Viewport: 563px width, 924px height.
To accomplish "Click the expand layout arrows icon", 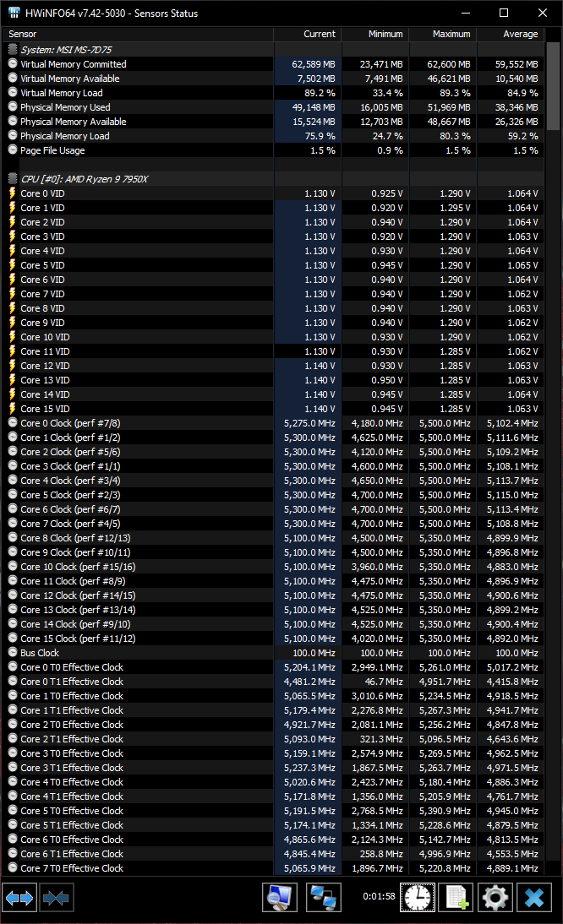I will [19, 898].
